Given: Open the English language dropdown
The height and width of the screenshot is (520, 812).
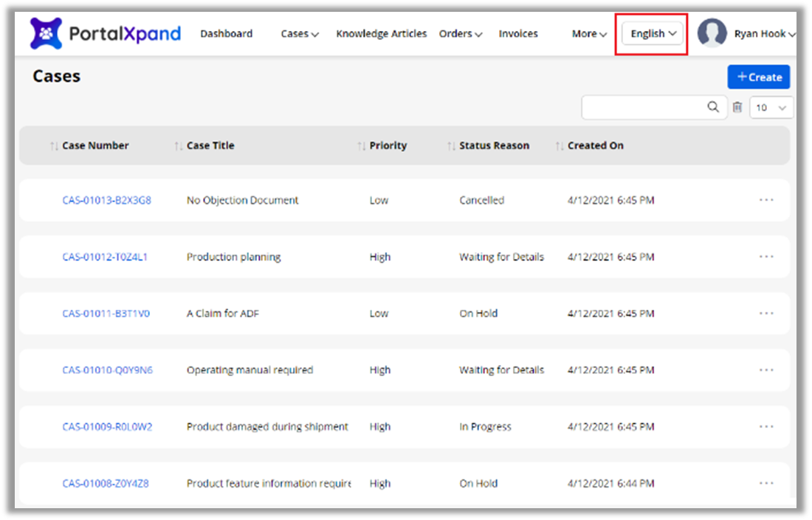Looking at the screenshot, I should pyautogui.click(x=653, y=34).
